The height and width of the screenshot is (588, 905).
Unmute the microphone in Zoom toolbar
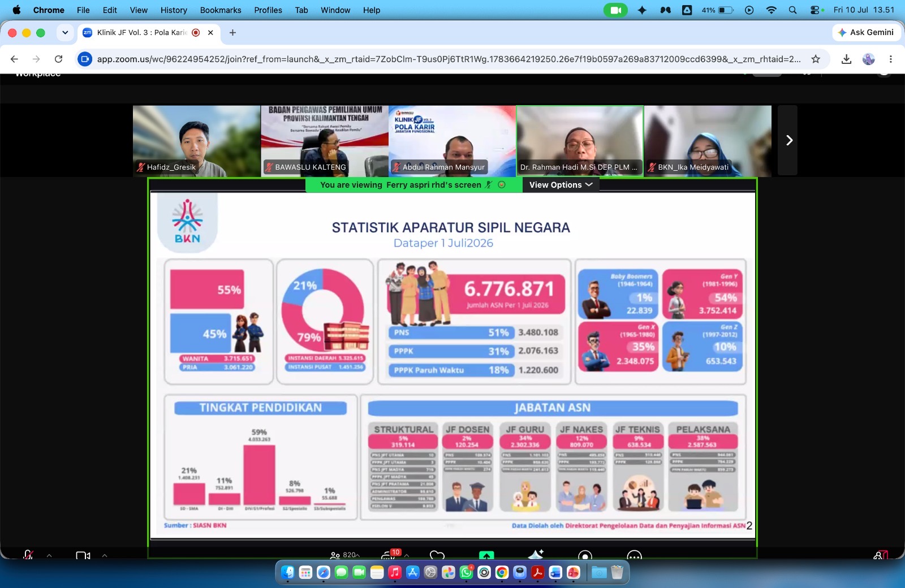coord(28,555)
